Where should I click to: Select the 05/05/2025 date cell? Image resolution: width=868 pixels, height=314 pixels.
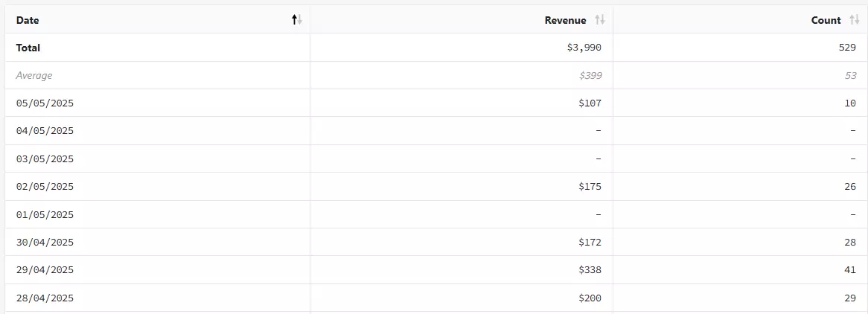click(x=45, y=103)
